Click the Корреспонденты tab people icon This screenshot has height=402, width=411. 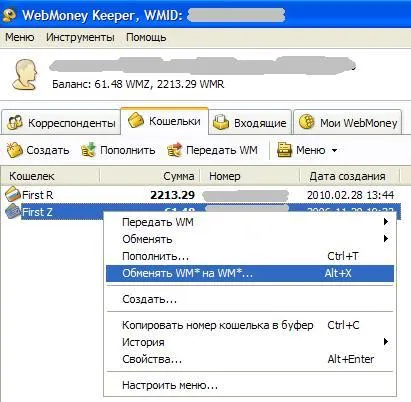(15, 122)
